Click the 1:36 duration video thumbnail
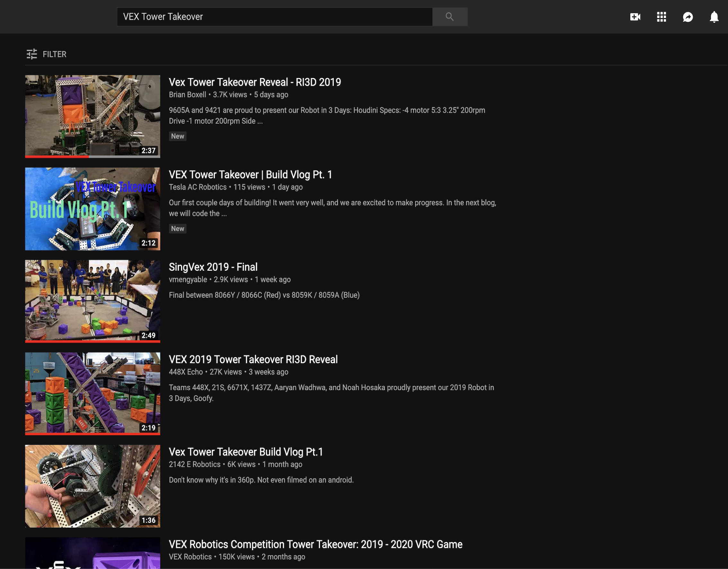 pos(92,486)
